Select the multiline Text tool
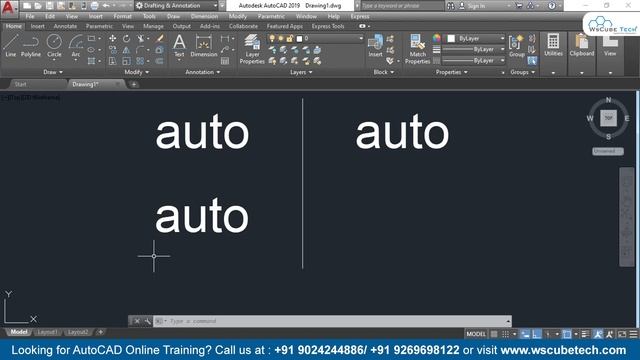The image size is (640, 360). 179,45
